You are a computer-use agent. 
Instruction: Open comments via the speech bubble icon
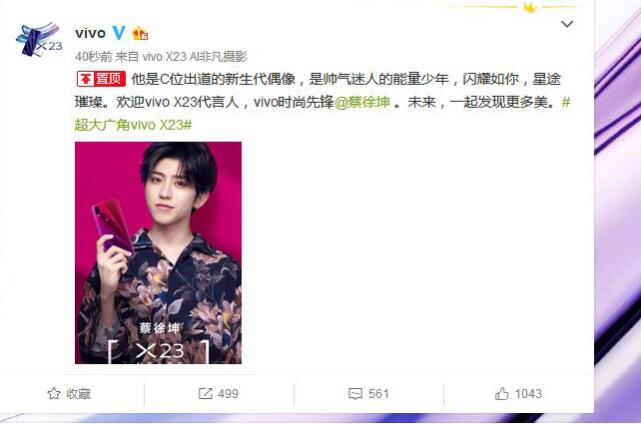(x=355, y=393)
